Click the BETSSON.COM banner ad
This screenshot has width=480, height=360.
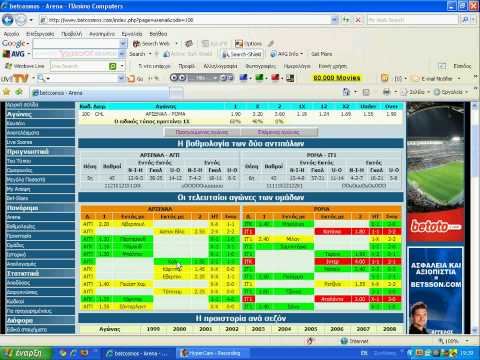[435, 290]
